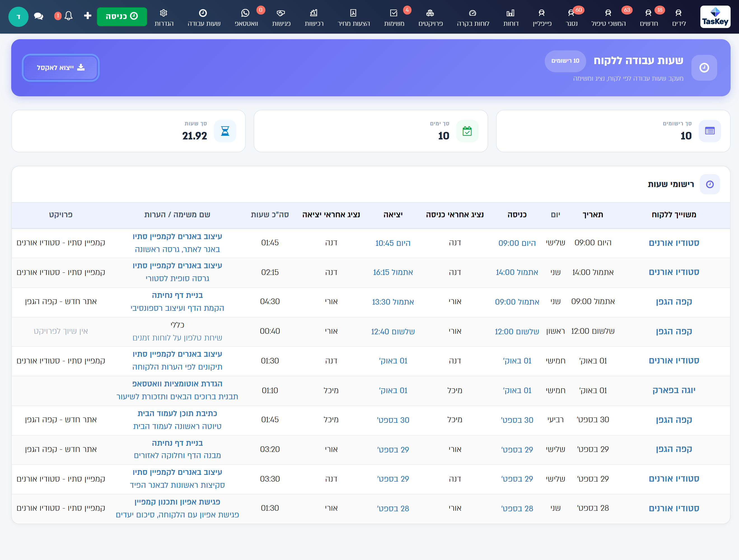This screenshot has height=560, width=739.
Task: Click total hours value 04:30
Action: [270, 301]
